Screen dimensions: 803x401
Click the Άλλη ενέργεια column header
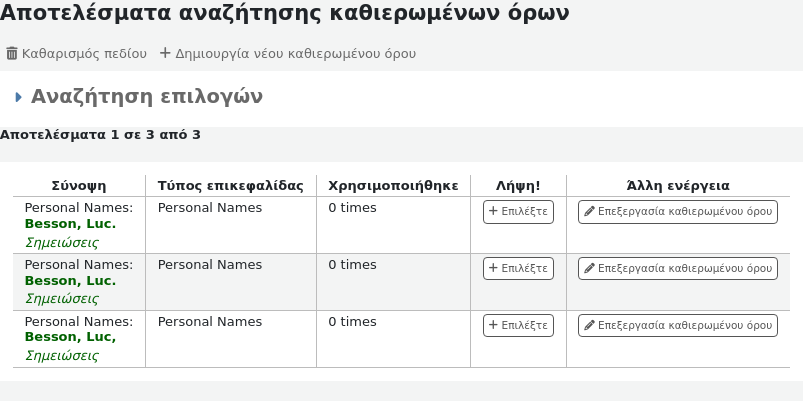(677, 185)
